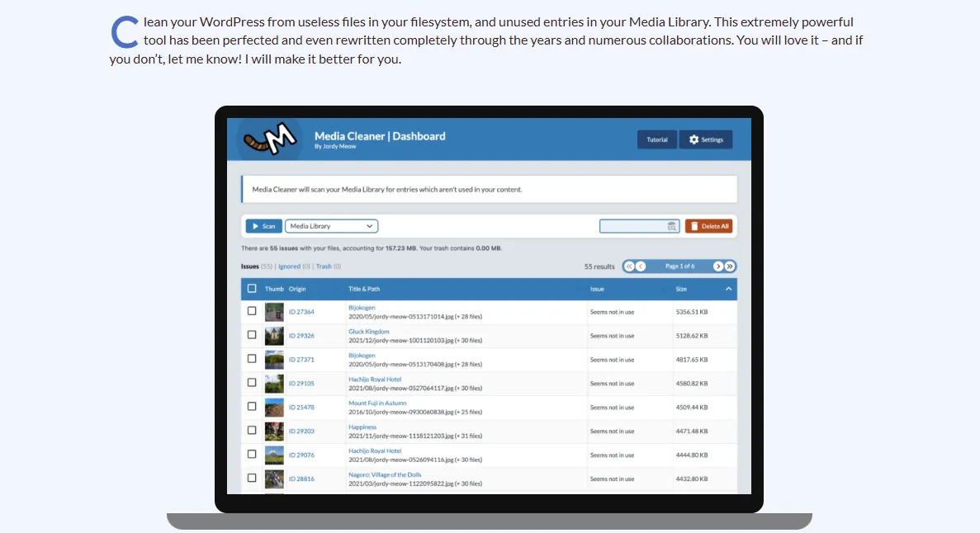The height and width of the screenshot is (533, 980).
Task: Switch to the Issues filter tab
Action: click(x=250, y=266)
